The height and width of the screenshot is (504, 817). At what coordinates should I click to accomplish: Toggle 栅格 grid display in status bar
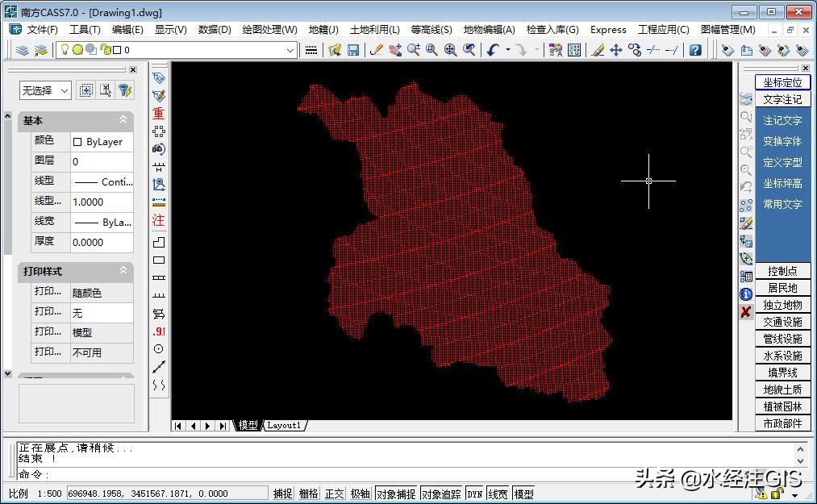308,494
